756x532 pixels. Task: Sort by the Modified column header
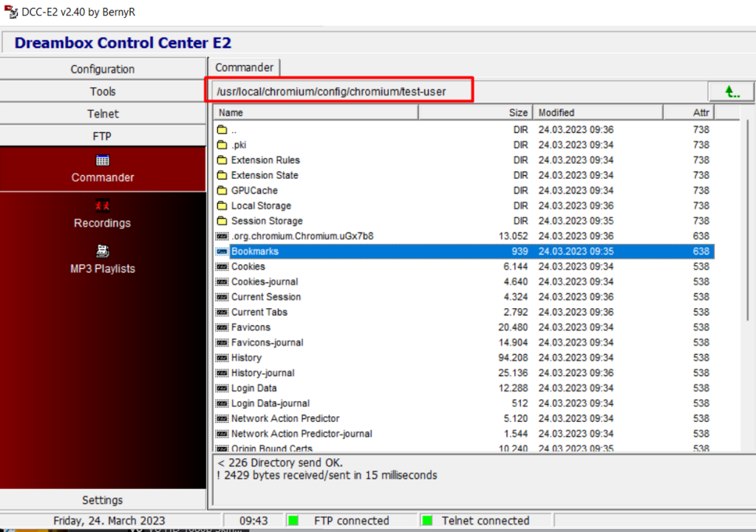597,112
